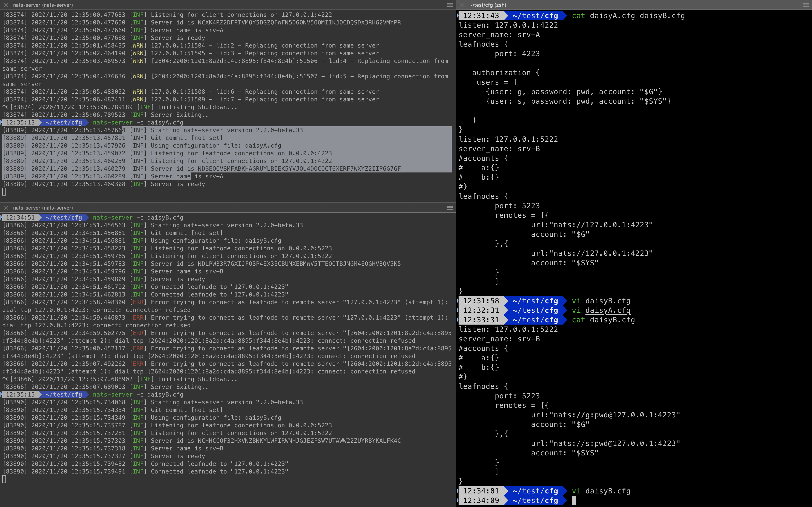The width and height of the screenshot is (812, 507).
Task: Click the underlined daisyA.cfg in cat command
Action: 612,16
